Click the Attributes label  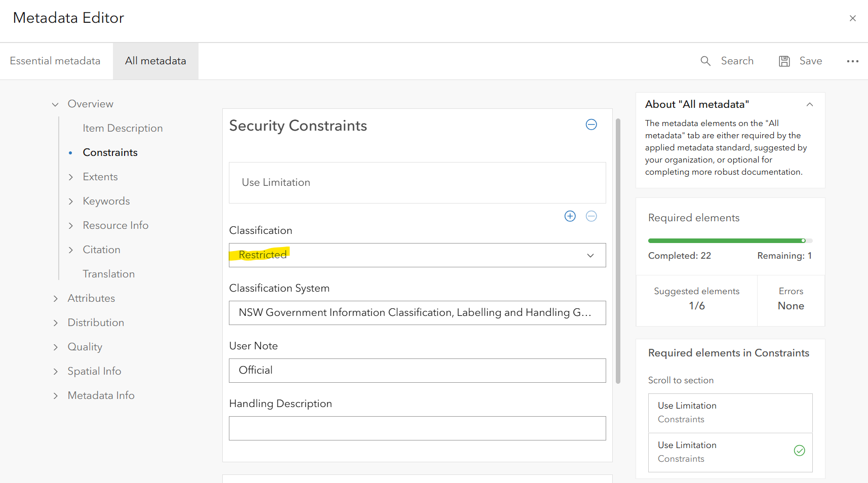point(91,298)
